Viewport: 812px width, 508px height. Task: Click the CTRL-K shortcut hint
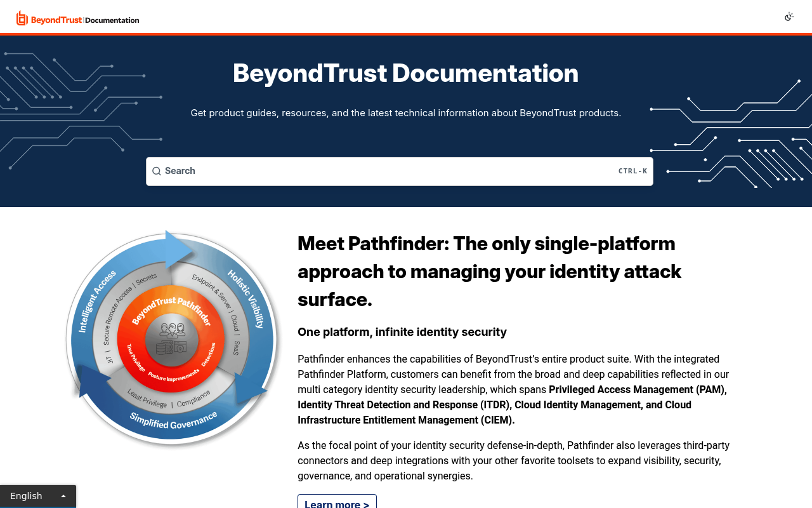click(633, 171)
